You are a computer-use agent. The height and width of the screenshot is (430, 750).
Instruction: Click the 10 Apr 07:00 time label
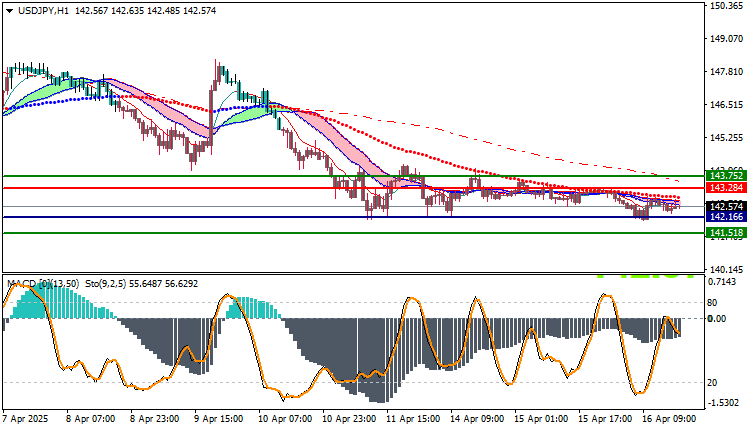coord(285,419)
